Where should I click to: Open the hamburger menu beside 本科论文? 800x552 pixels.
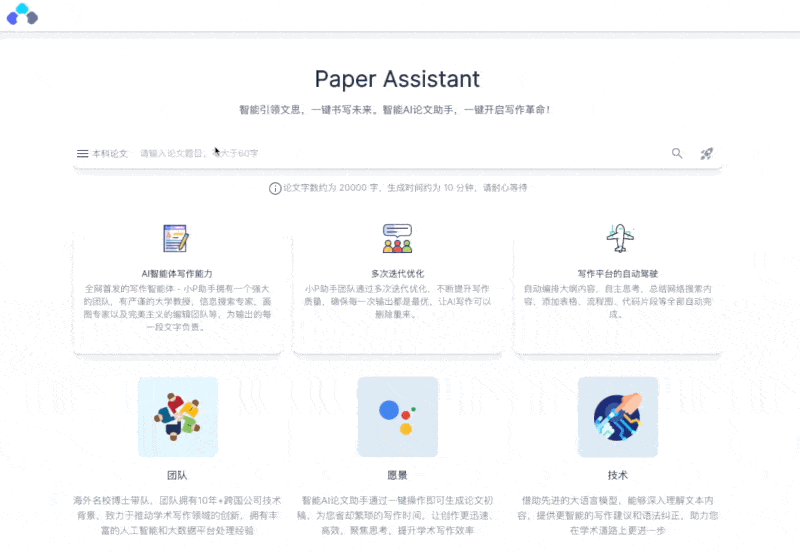point(83,154)
